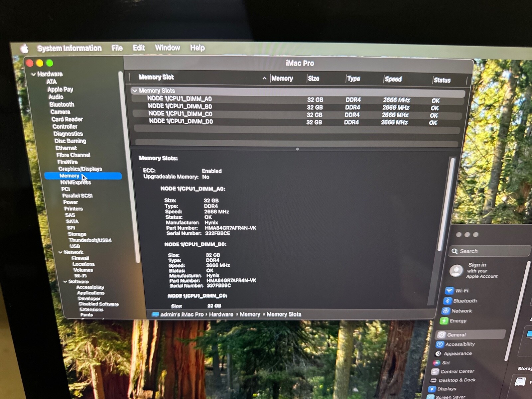Open the Apple menu logo

pyautogui.click(x=25, y=49)
